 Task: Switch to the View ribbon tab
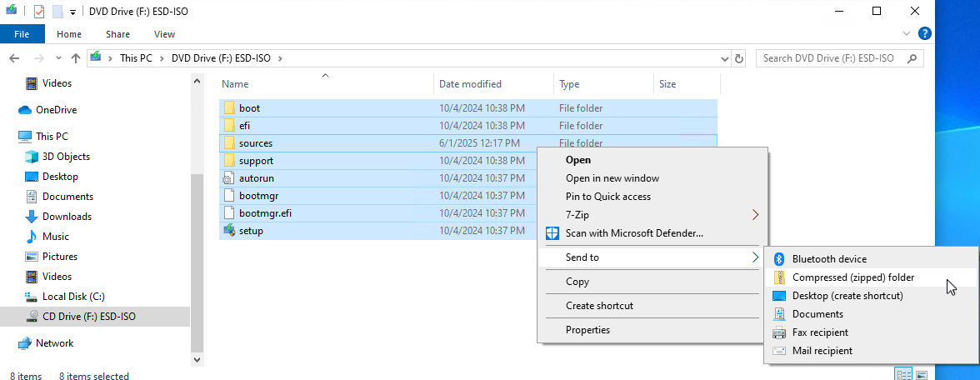pos(164,34)
